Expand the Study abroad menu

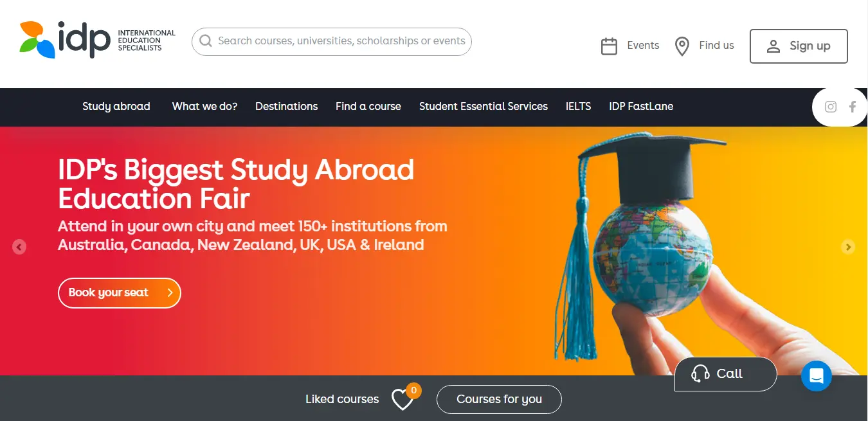click(116, 107)
